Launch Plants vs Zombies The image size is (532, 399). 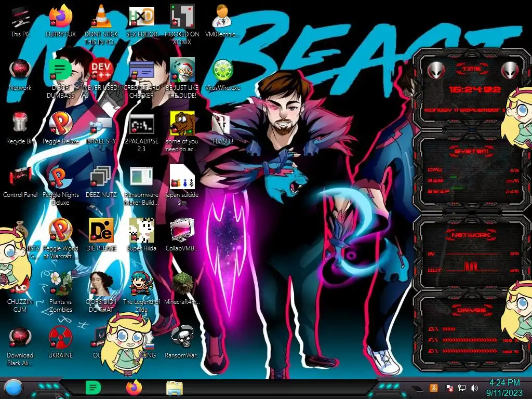click(61, 292)
